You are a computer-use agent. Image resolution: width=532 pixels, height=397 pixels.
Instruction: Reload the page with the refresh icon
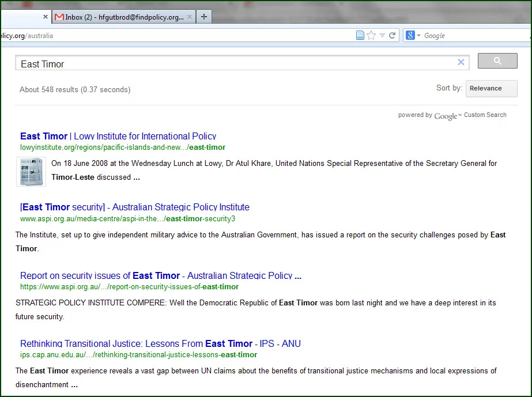(392, 35)
